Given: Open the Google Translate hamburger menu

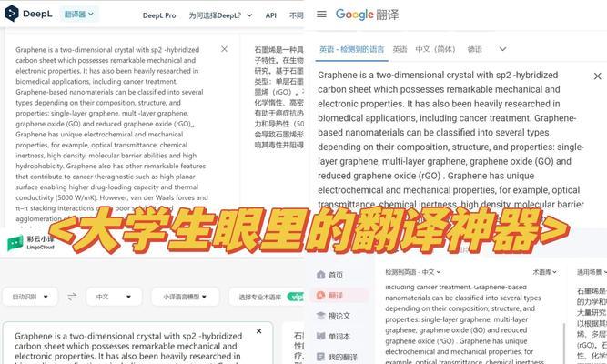Looking at the screenshot, I should coord(321,15).
